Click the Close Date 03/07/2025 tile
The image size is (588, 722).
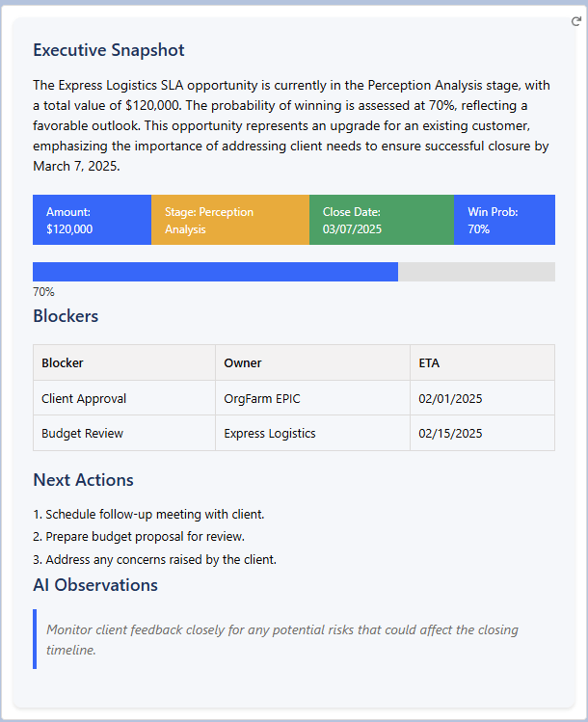click(381, 220)
